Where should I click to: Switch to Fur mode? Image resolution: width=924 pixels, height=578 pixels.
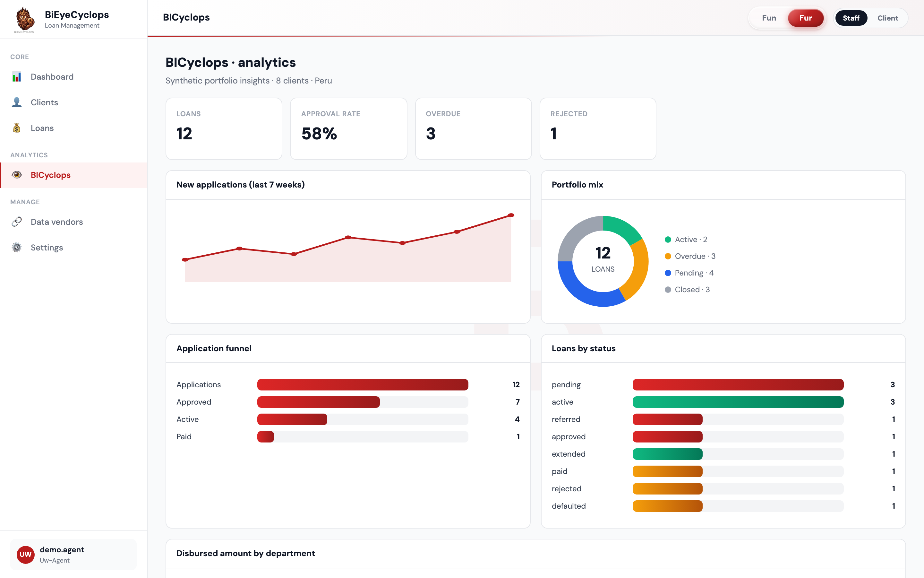click(806, 18)
